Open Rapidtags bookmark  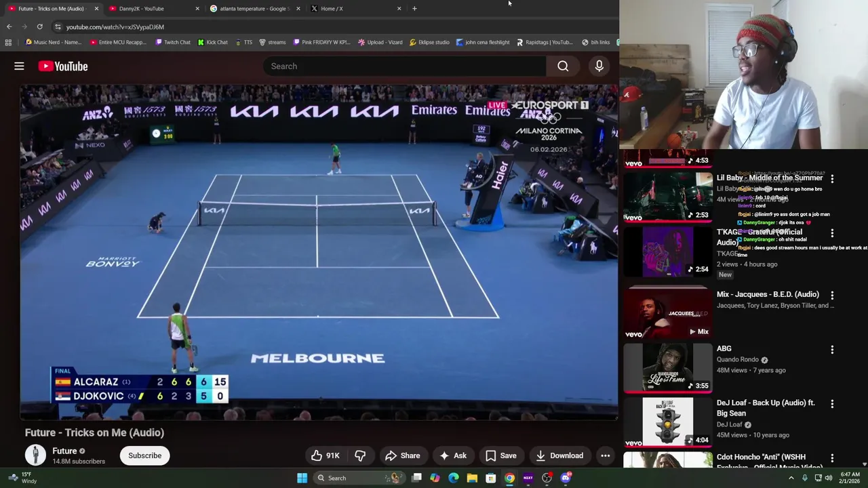(545, 42)
